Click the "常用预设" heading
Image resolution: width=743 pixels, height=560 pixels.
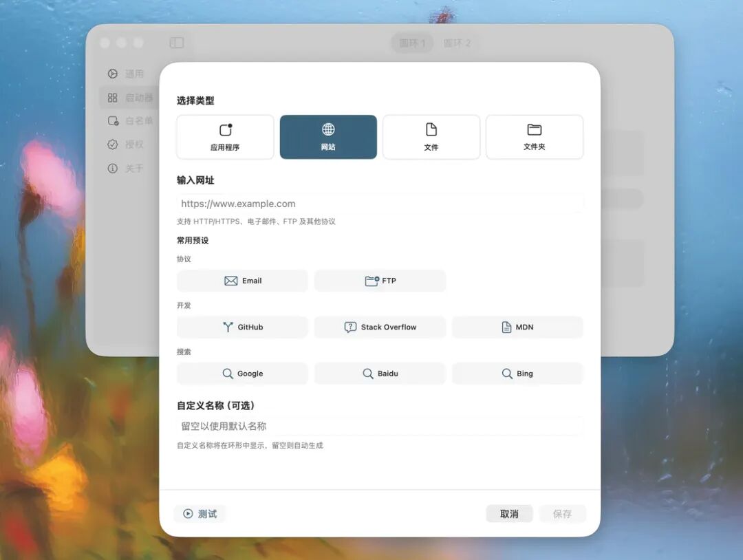click(193, 241)
